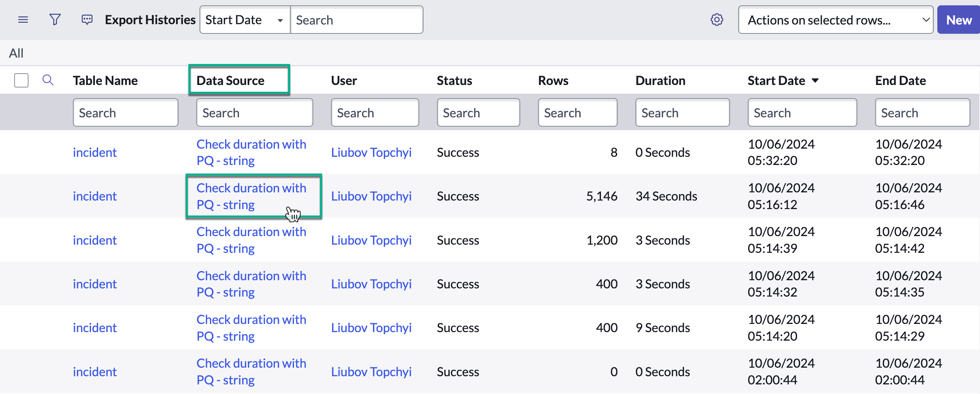This screenshot has height=394, width=980.
Task: Open first Liubov Topchyi user link
Action: click(x=371, y=153)
